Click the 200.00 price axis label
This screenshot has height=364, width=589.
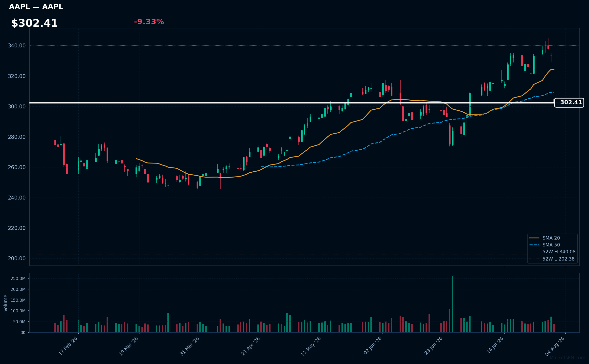[x=17, y=259]
